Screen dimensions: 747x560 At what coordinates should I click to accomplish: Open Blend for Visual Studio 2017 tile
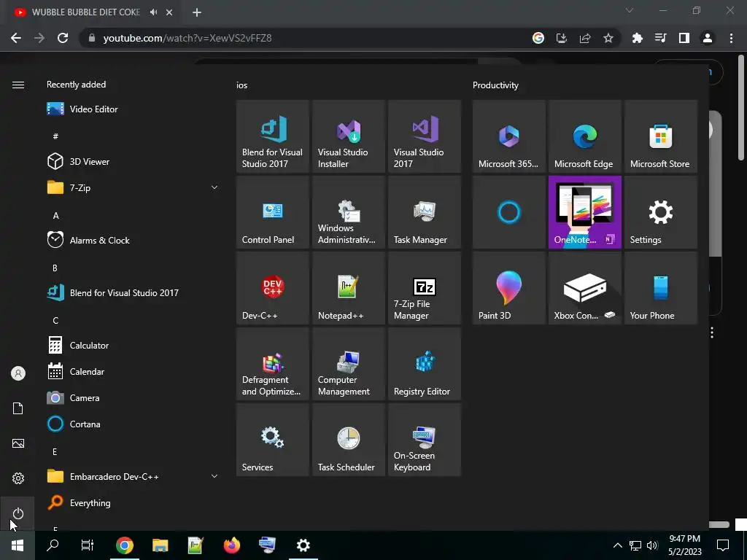(x=273, y=136)
